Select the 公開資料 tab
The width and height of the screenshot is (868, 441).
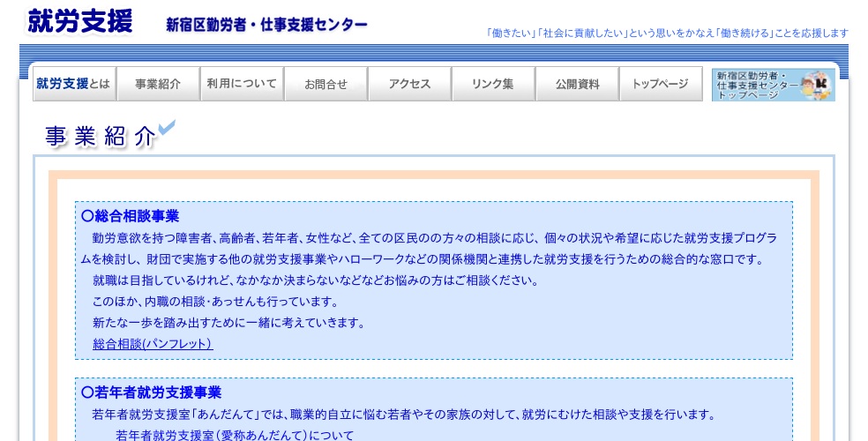click(577, 84)
